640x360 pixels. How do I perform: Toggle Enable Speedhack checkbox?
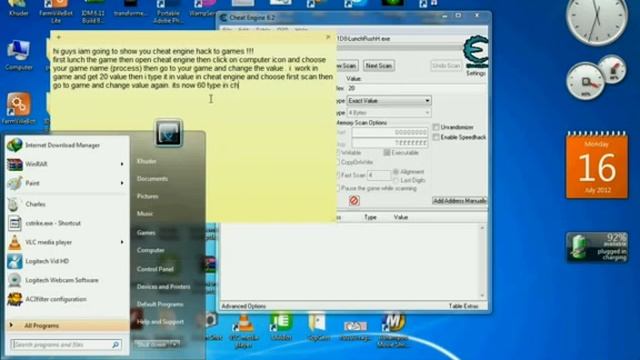point(436,137)
